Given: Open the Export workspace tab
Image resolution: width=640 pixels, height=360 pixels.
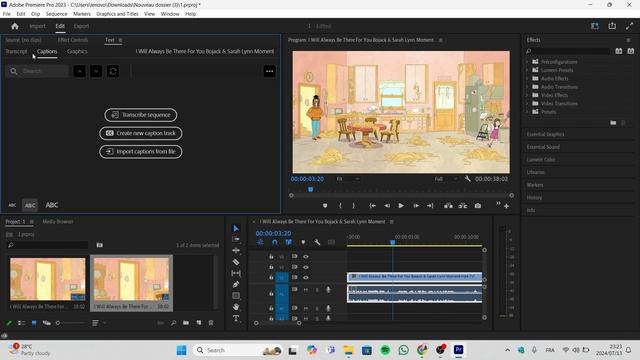Looking at the screenshot, I should (x=81, y=26).
